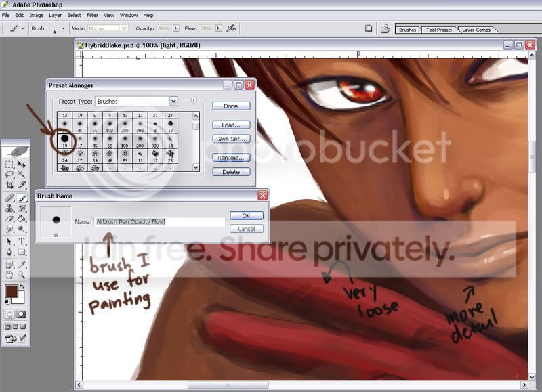The height and width of the screenshot is (392, 542).
Task: Switch to the Brushes palette tab
Action: (x=408, y=30)
